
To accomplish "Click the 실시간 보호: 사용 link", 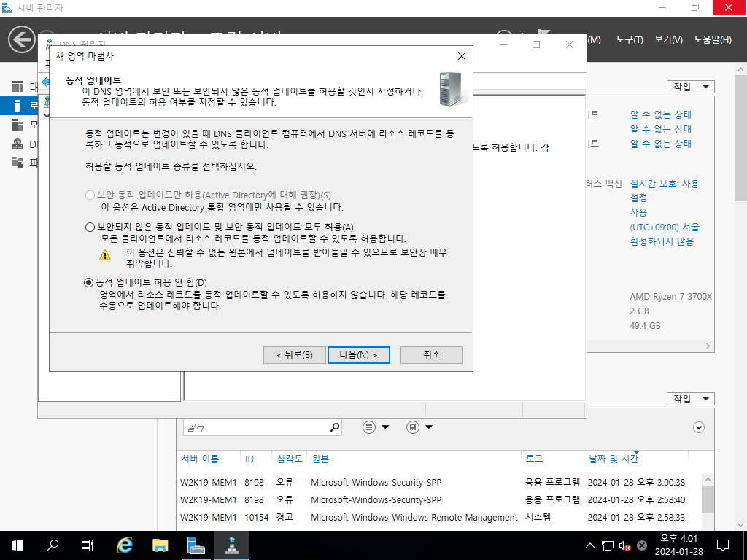I will click(x=664, y=184).
